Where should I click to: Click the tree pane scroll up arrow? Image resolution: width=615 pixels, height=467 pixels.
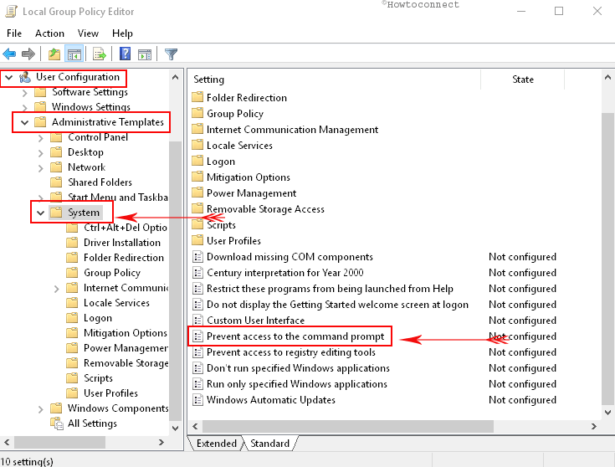click(175, 77)
